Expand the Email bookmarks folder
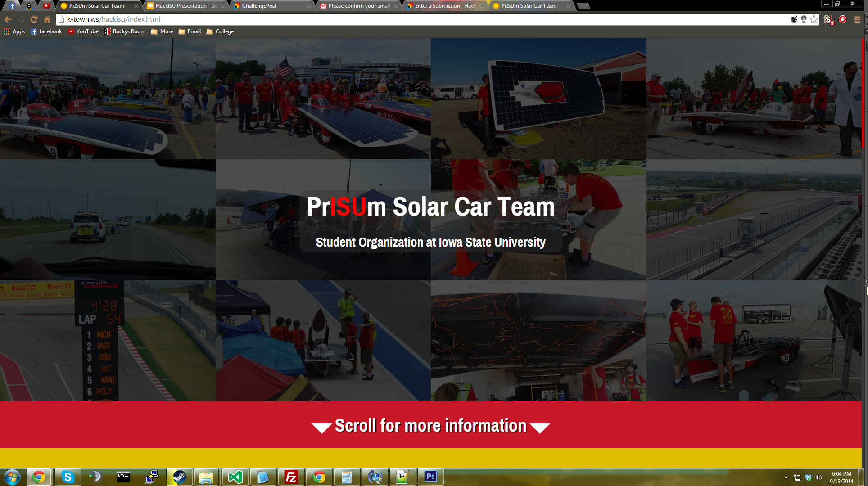Viewport: 868px width, 486px height. (x=190, y=31)
